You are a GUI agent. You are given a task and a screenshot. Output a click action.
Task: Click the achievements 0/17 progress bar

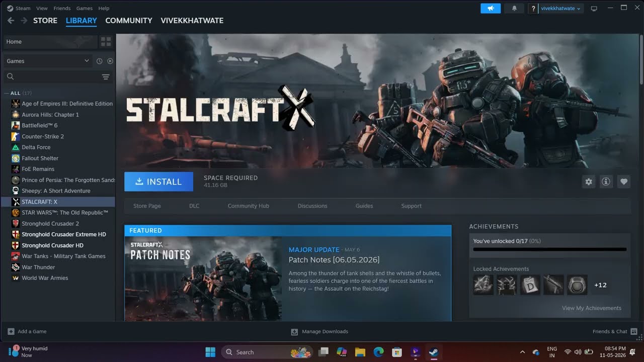point(550,249)
